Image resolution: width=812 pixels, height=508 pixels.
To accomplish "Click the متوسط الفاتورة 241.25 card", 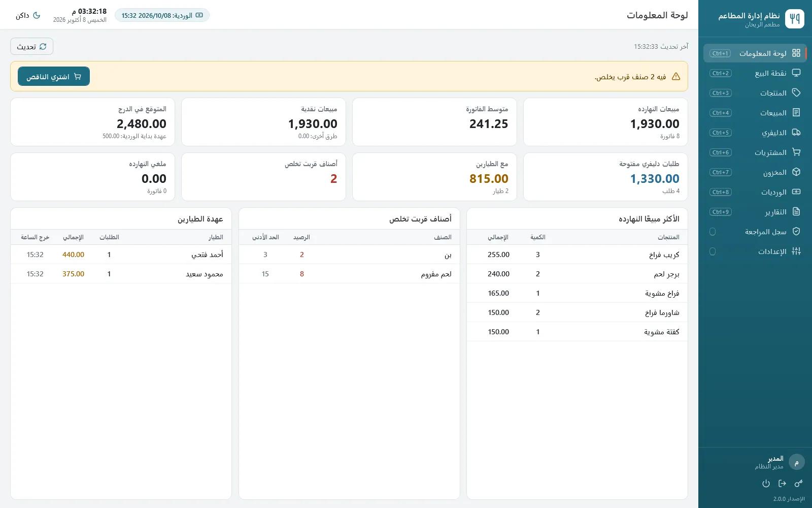I will (x=434, y=122).
